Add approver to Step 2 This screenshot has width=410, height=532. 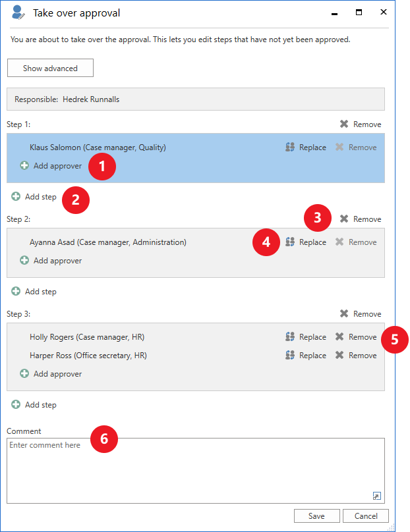51,260
